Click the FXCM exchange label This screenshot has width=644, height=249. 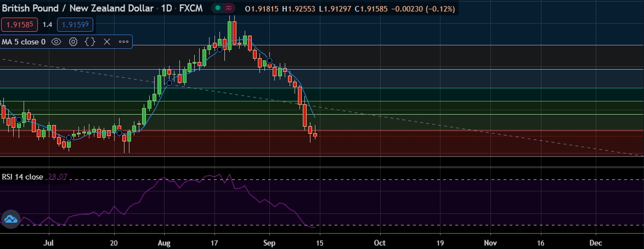[x=191, y=8]
